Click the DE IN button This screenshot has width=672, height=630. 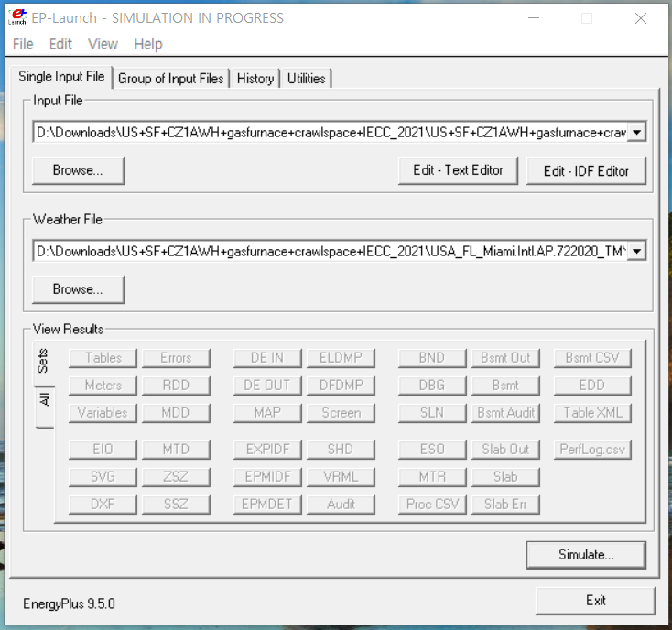click(x=267, y=358)
